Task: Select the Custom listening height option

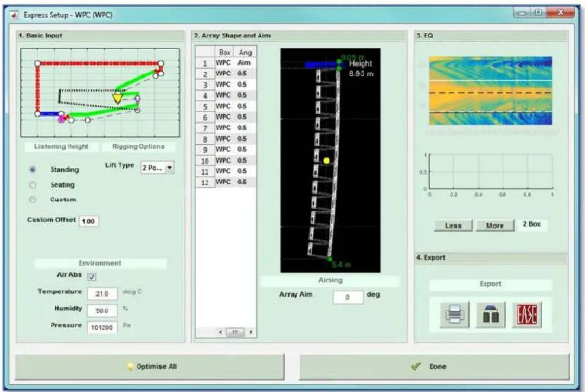Action: (x=33, y=200)
